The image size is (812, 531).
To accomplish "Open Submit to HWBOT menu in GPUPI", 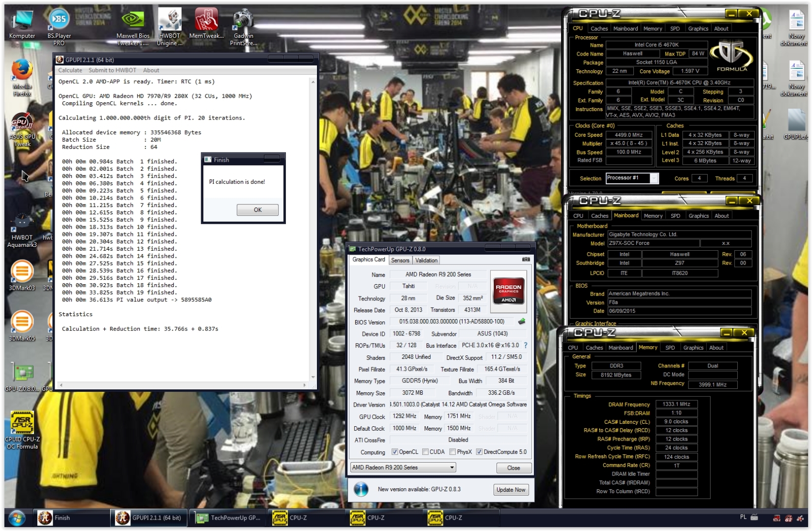I will click(112, 70).
